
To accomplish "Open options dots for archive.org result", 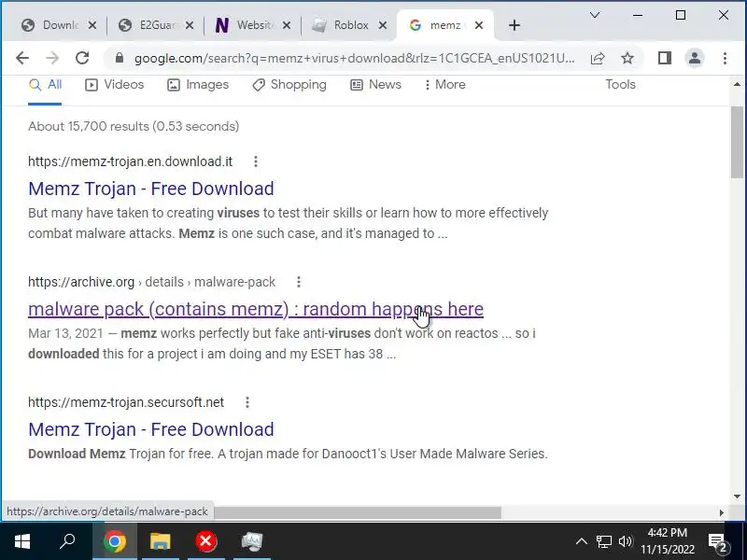I will [x=299, y=282].
